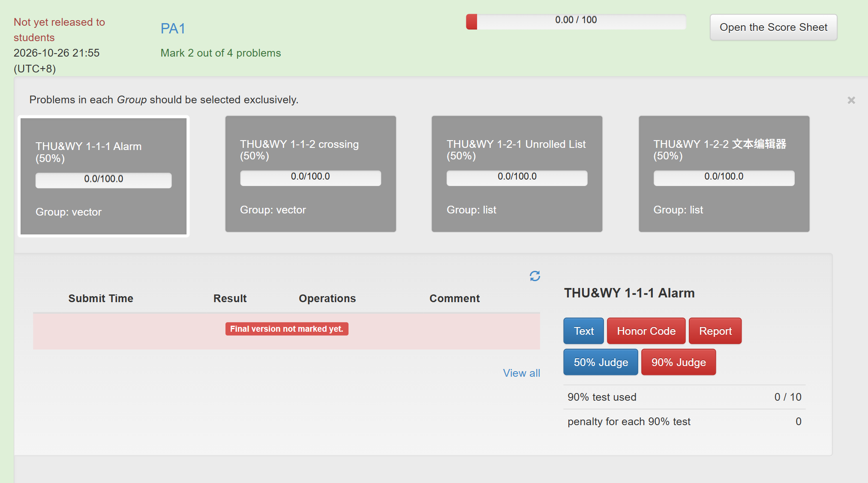Click 'Problems in each Group' instruction text
This screenshot has width=868, height=483.
click(164, 99)
